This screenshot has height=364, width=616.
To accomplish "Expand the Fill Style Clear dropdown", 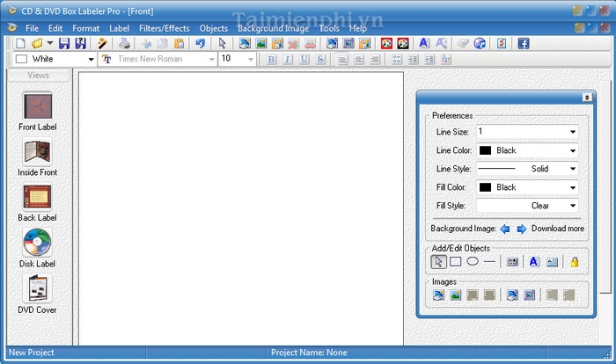I will 573,206.
